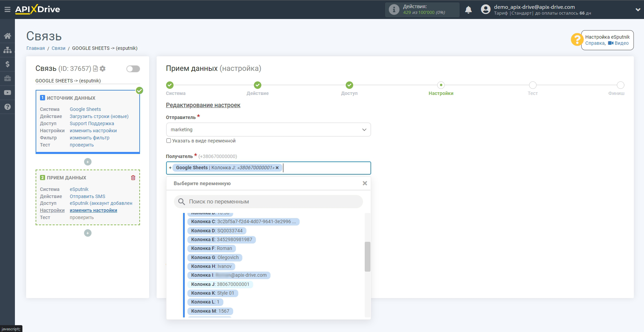Go to the Действие step
Viewport: 644px width, 332px height.
point(258,85)
